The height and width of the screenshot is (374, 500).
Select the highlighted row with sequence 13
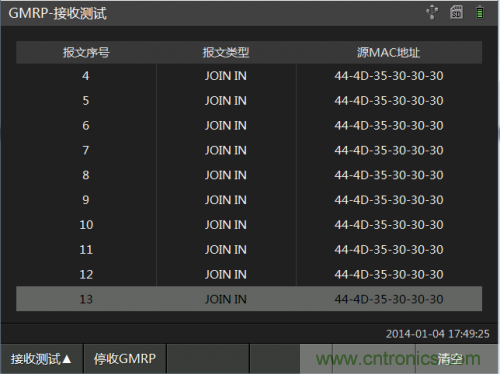point(249,299)
